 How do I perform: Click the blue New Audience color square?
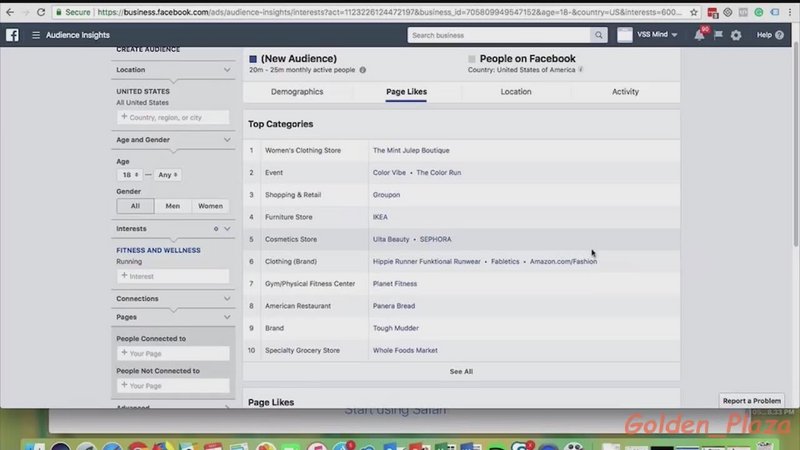pyautogui.click(x=253, y=59)
